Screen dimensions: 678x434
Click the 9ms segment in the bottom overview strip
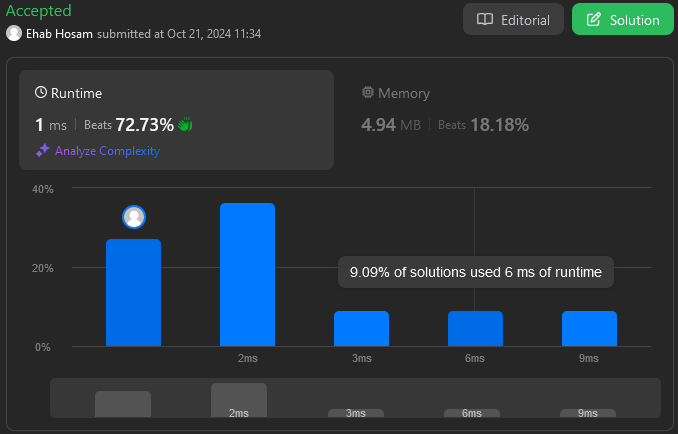click(x=588, y=412)
